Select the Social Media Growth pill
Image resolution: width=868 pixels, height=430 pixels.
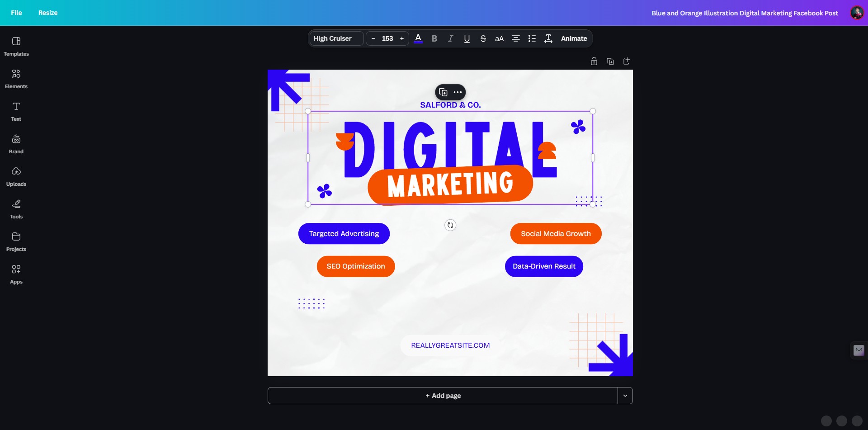pos(556,234)
